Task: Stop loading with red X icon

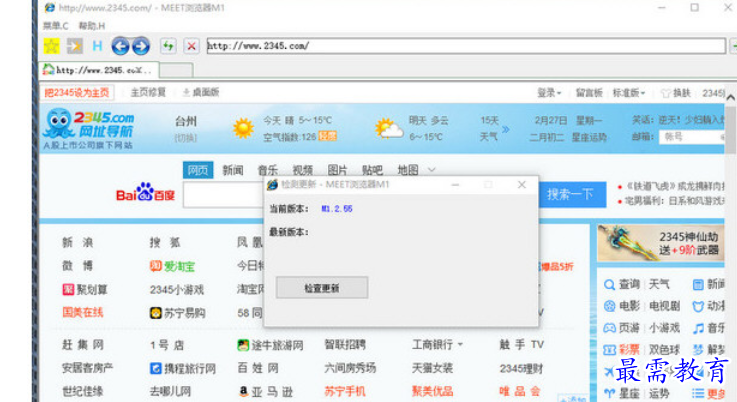Action: point(191,46)
